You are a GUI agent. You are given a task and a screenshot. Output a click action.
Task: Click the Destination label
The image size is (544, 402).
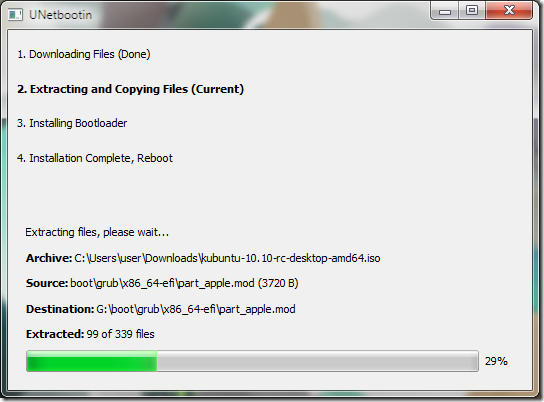click(x=60, y=309)
